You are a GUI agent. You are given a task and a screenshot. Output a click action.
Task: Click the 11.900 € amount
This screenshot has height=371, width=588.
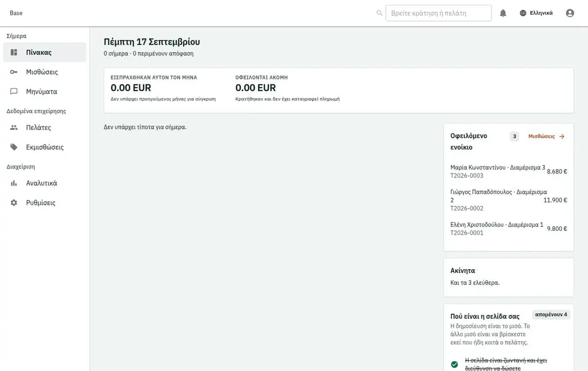556,200
